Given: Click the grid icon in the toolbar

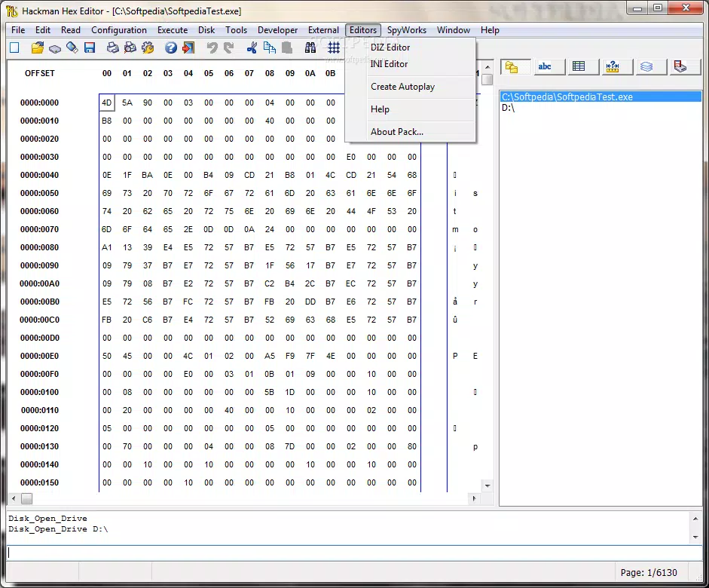Looking at the screenshot, I should click(334, 47).
